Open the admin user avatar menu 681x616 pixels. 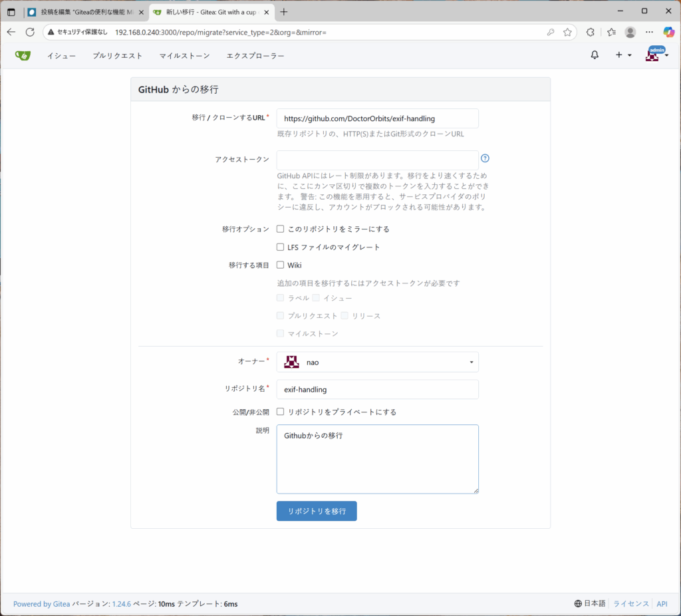point(655,55)
